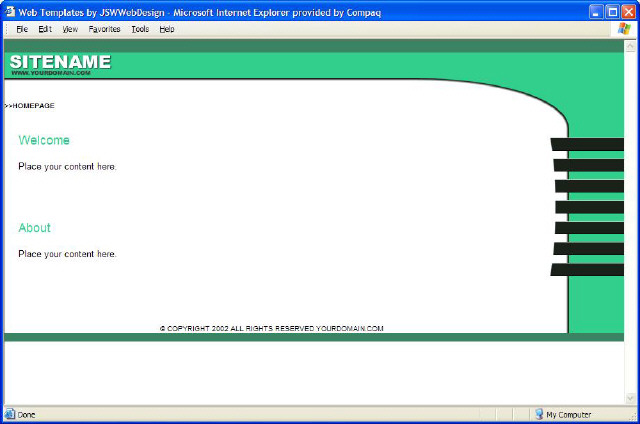
Task: Click the Internet Explorer page icon in title bar
Action: click(x=10, y=11)
